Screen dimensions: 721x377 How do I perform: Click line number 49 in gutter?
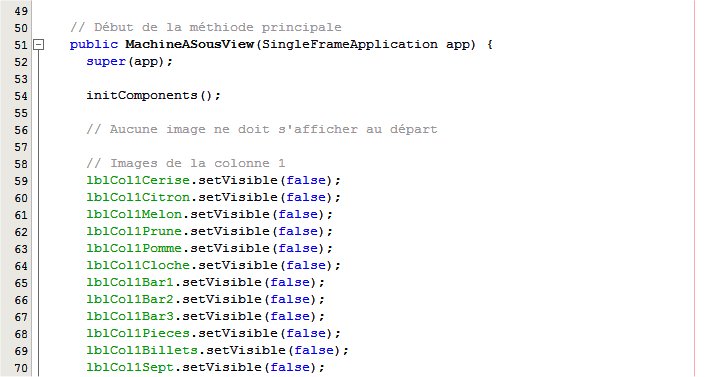21,11
